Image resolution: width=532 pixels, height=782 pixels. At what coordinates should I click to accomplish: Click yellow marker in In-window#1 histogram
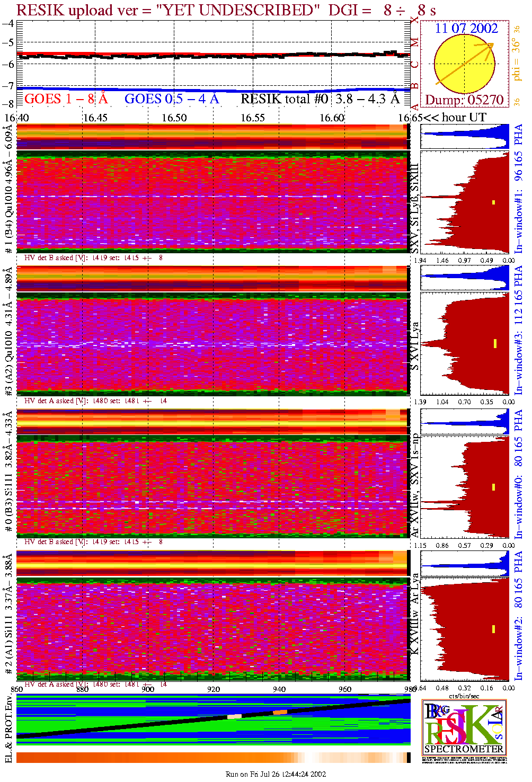pyautogui.click(x=494, y=202)
